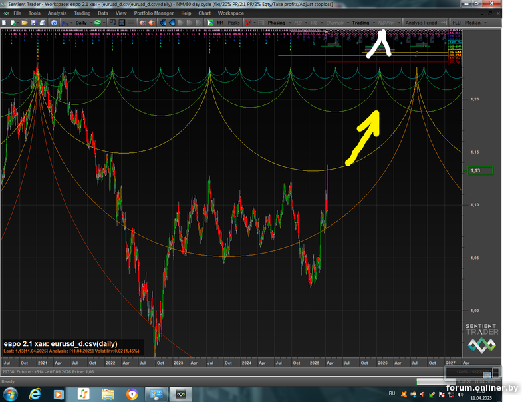The height and width of the screenshot is (402, 532).
Task: Open the Workspace menu
Action: 231,13
